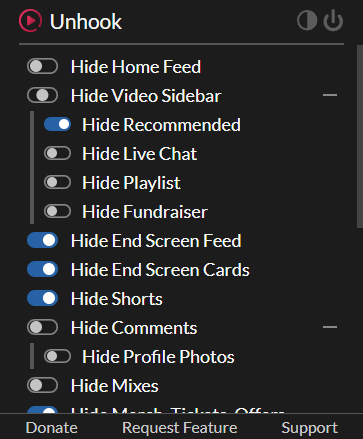Toggle the dark/light theme contrast icon
The height and width of the screenshot is (439, 363).
(x=307, y=21)
